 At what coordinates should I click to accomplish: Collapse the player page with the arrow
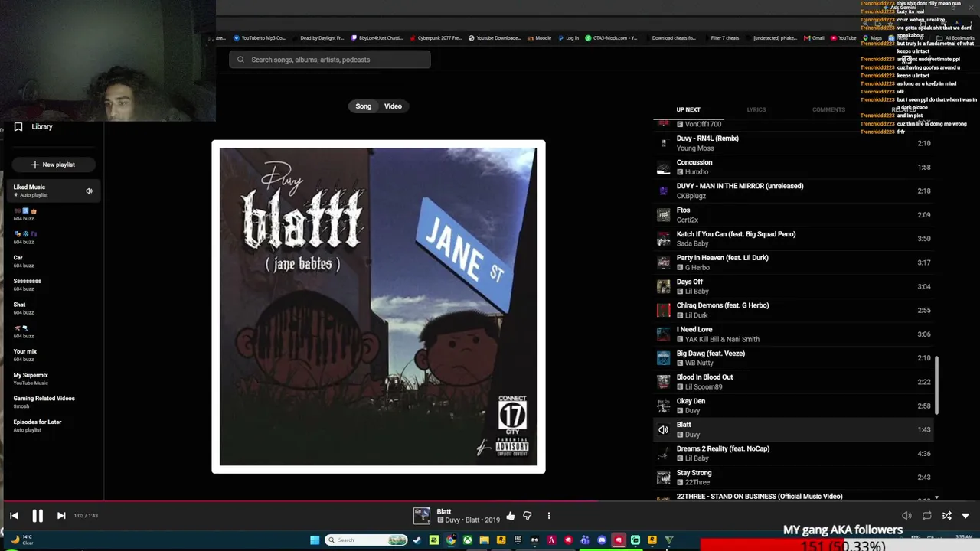coord(965,516)
